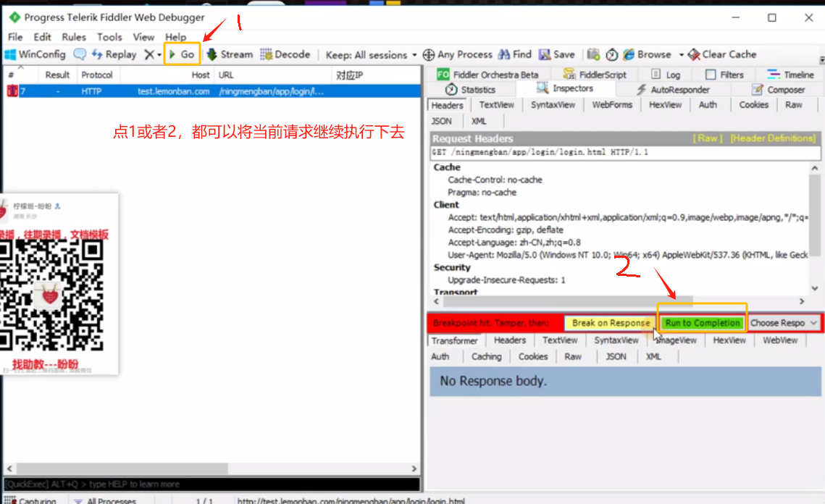Select the response Transformer tab
This screenshot has width=825, height=504.
tap(454, 340)
